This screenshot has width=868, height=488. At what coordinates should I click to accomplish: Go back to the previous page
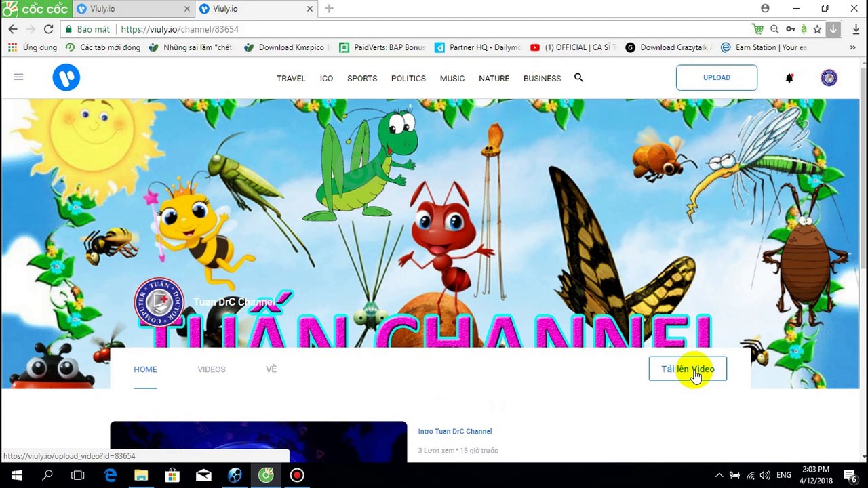pos(13,29)
